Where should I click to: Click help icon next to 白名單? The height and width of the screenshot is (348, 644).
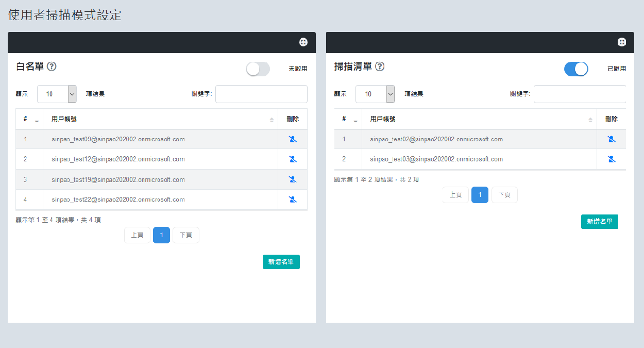point(52,67)
